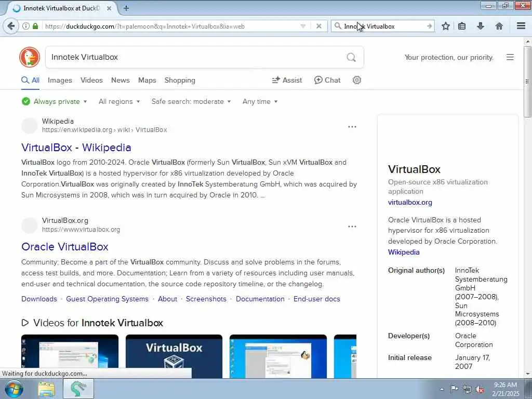Open site information icon in address bar
The image size is (532, 399).
point(26,26)
